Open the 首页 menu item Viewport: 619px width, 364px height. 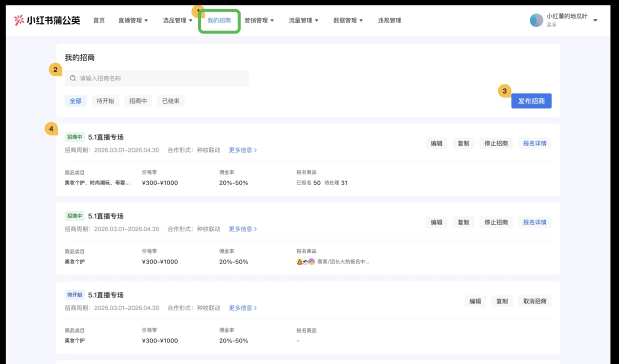tap(99, 20)
